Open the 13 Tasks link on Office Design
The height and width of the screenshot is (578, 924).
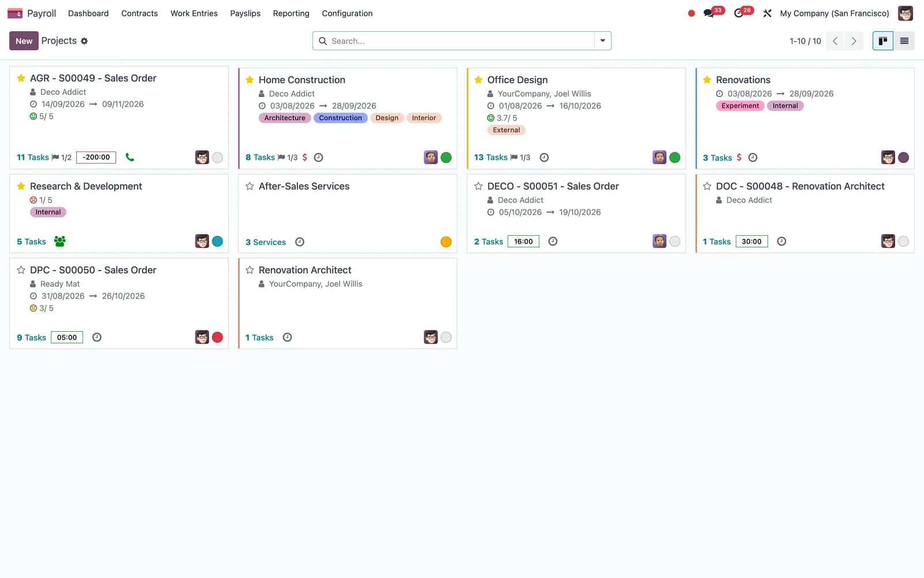pyautogui.click(x=491, y=157)
